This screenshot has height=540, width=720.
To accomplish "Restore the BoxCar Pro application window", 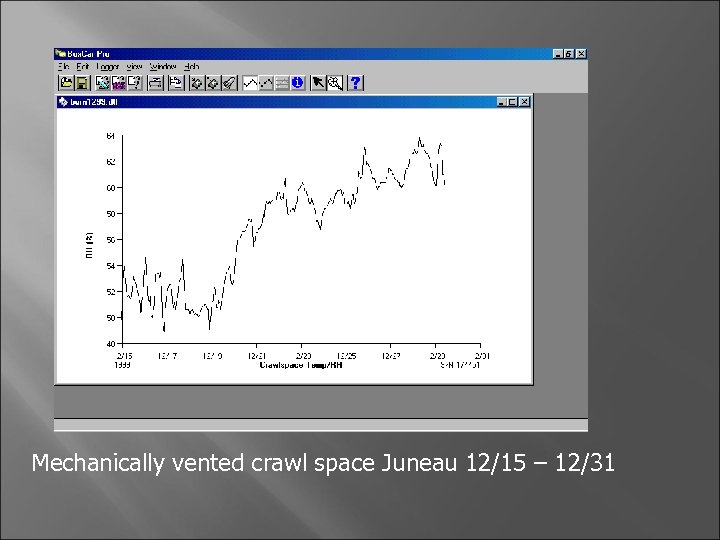I will tap(569, 54).
